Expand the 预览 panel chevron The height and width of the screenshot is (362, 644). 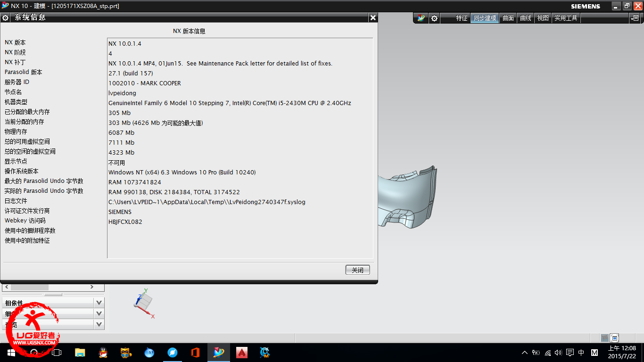[x=99, y=324]
